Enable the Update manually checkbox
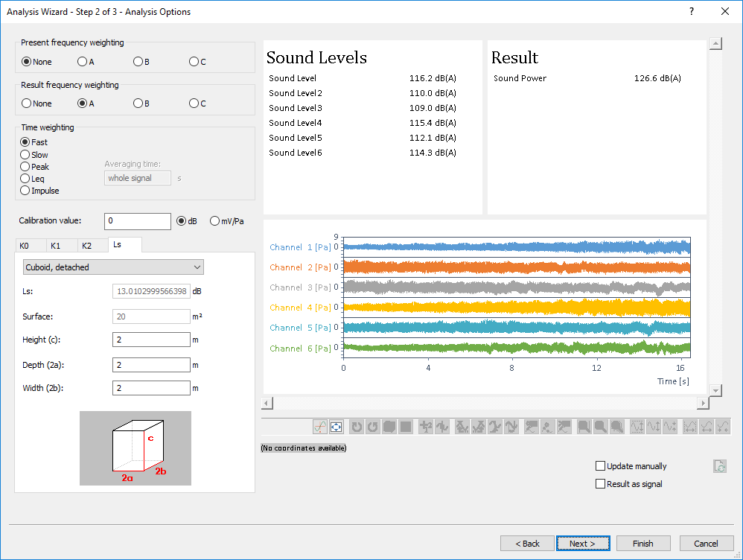 point(631,466)
